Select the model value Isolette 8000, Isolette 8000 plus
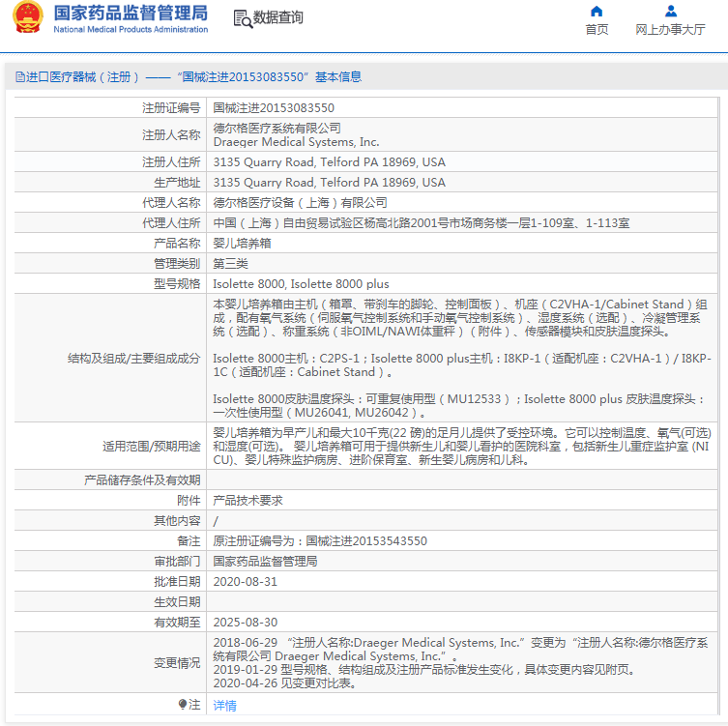 click(301, 284)
